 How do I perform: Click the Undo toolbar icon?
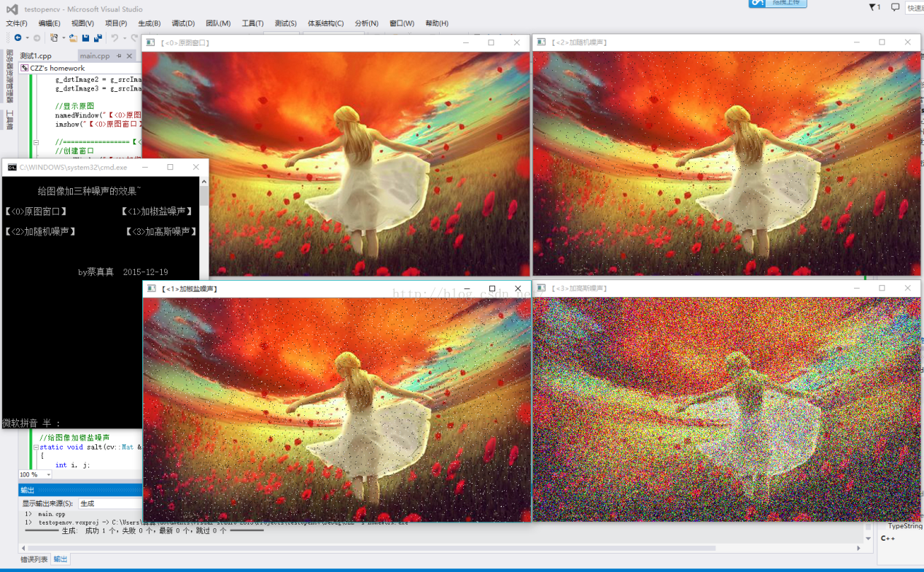tap(114, 37)
